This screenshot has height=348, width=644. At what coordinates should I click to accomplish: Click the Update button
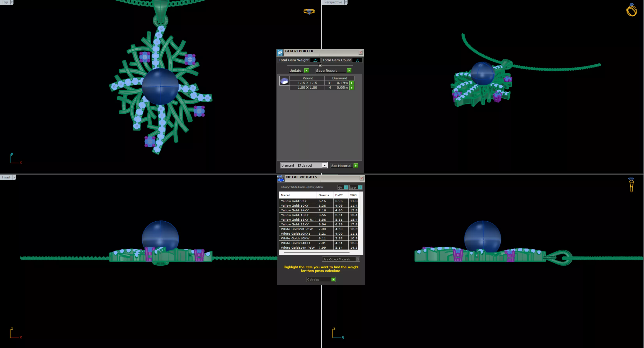click(x=299, y=71)
